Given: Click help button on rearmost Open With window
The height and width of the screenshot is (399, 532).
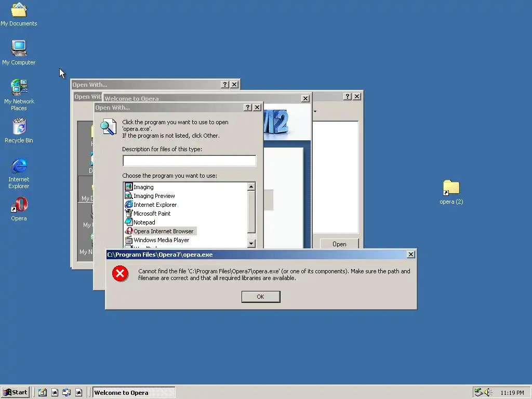Looking at the screenshot, I should point(224,85).
